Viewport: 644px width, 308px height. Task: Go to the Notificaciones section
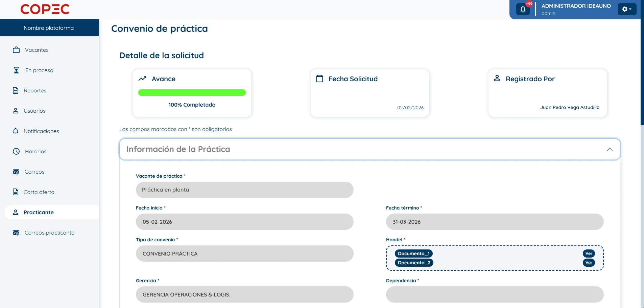coord(41,131)
